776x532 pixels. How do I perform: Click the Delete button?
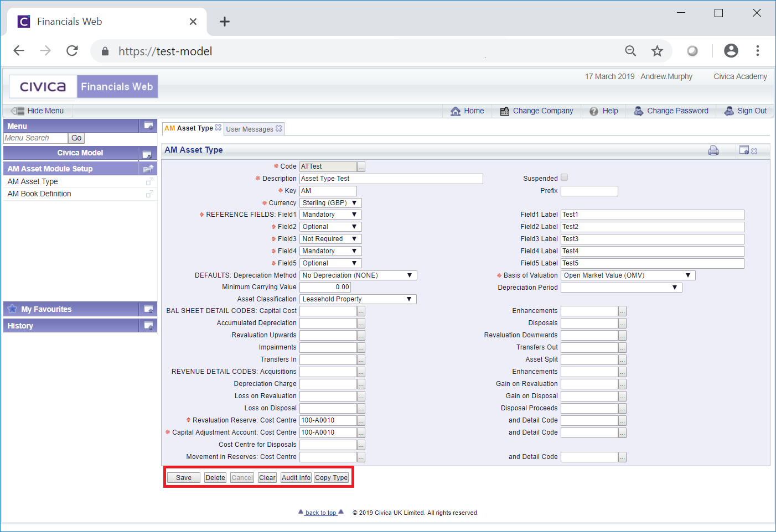pyautogui.click(x=215, y=478)
